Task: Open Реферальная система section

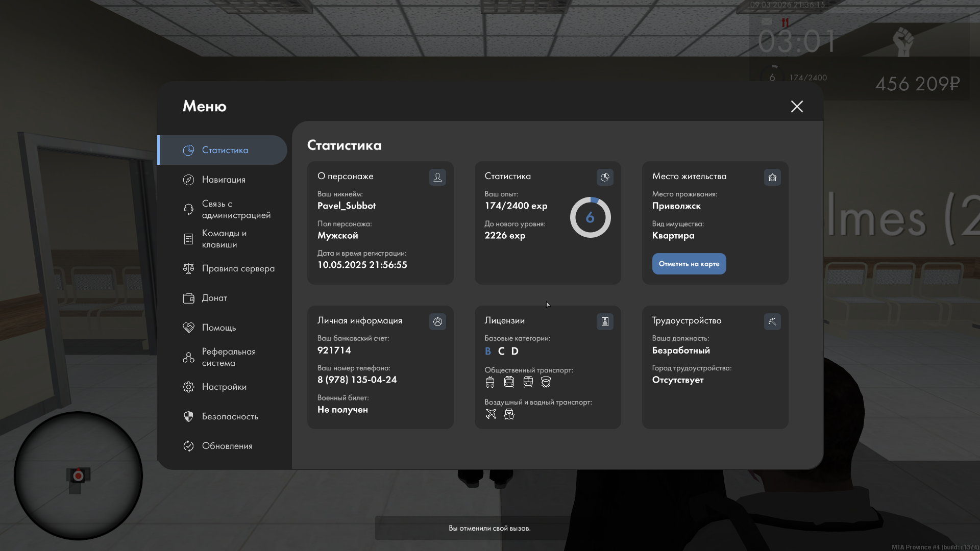Action: [228, 357]
